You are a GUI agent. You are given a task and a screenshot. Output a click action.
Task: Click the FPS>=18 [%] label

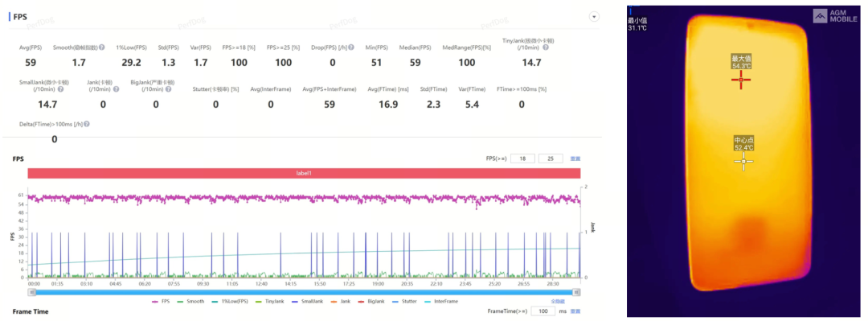(x=239, y=47)
